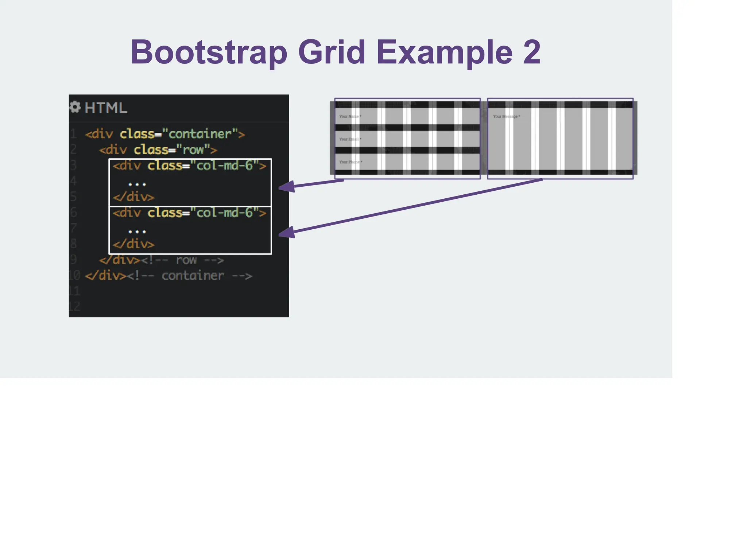Select the HTML panel title
Viewport: 747px width, 560px height.
coord(106,108)
